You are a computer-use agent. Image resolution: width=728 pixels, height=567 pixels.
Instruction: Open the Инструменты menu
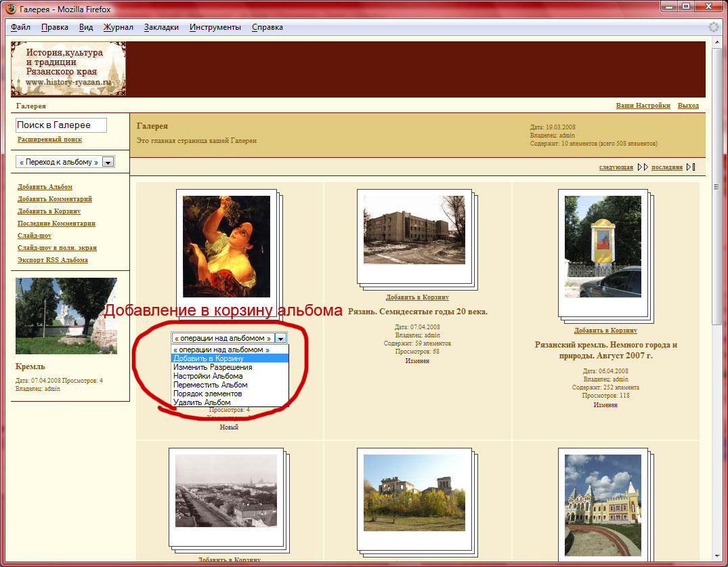pos(215,27)
